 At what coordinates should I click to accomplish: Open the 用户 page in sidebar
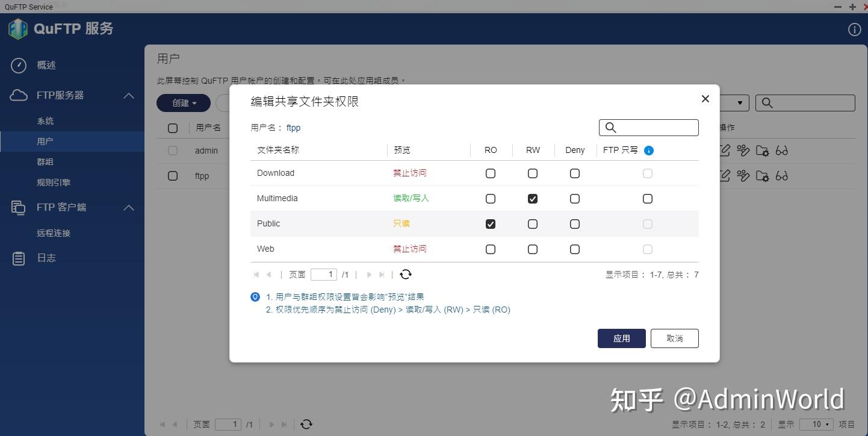(x=45, y=141)
